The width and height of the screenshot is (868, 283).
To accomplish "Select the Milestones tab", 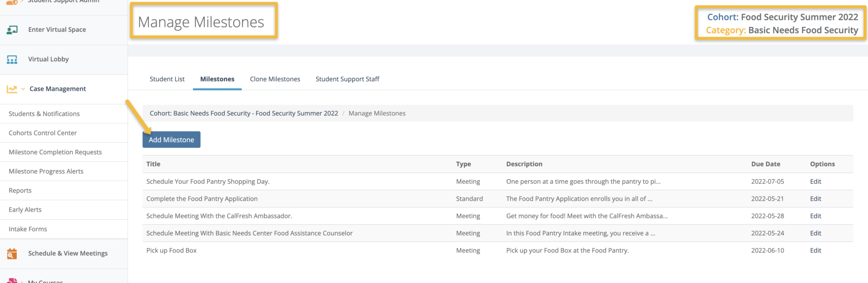I will click(217, 79).
